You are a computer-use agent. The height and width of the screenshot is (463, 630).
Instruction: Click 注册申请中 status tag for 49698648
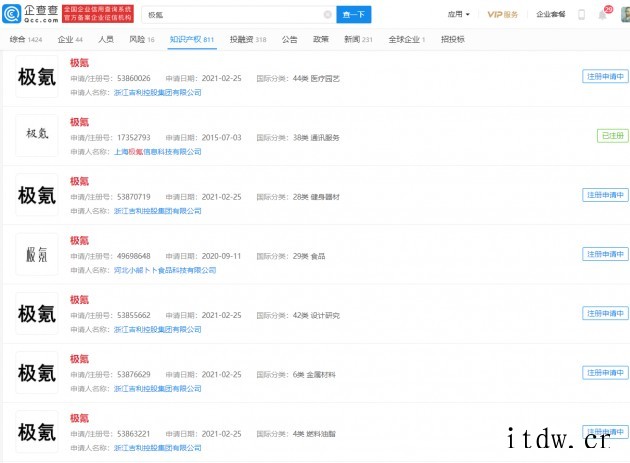click(x=605, y=254)
